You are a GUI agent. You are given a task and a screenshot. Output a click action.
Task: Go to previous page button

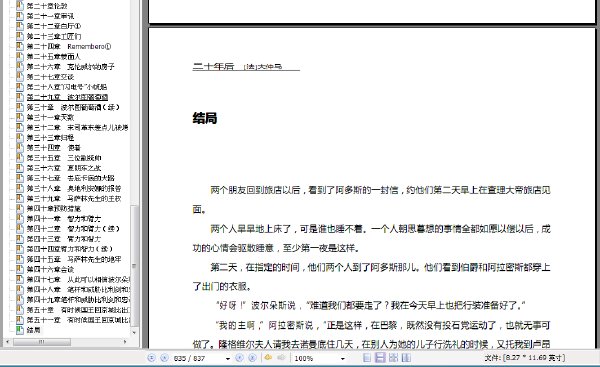164,358
